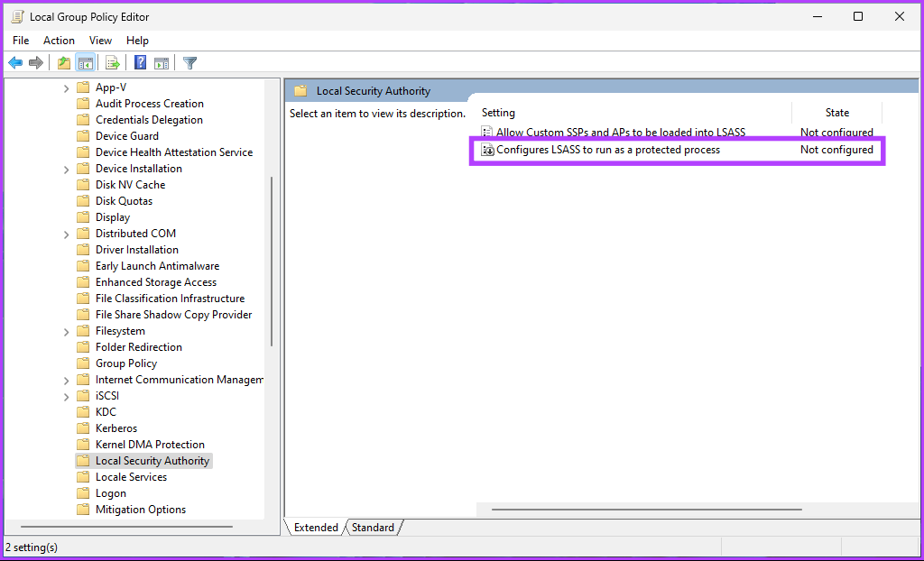924x561 pixels.
Task: Open the File menu
Action: pyautogui.click(x=21, y=40)
